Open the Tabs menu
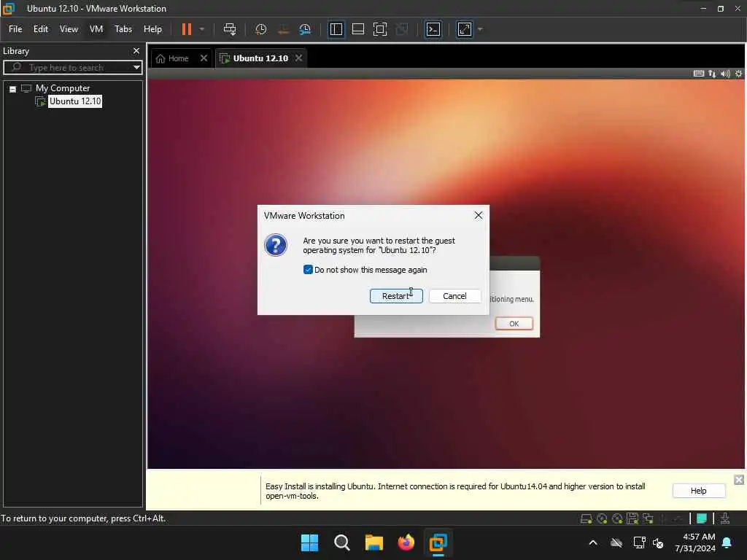The height and width of the screenshot is (560, 747). coord(123,29)
